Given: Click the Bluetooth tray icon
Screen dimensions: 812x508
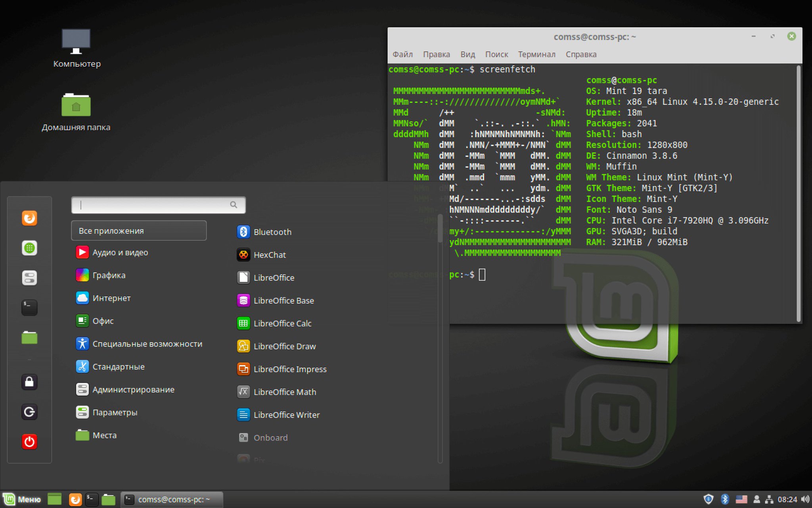Looking at the screenshot, I should pos(725,499).
